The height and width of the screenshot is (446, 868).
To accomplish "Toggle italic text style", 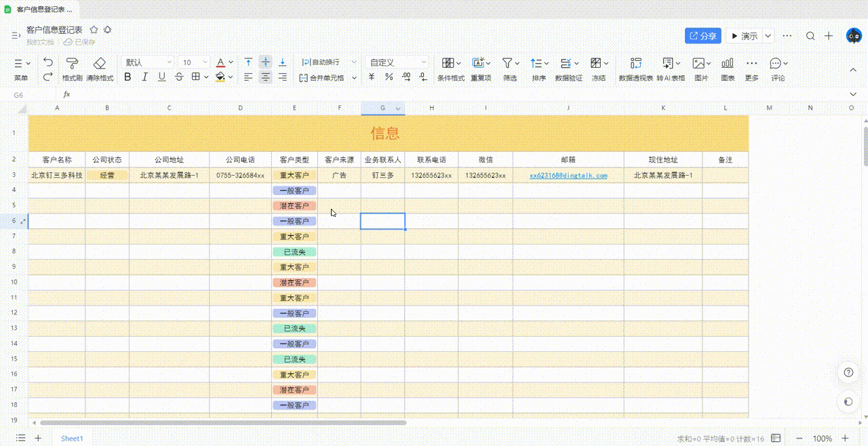I will [144, 77].
